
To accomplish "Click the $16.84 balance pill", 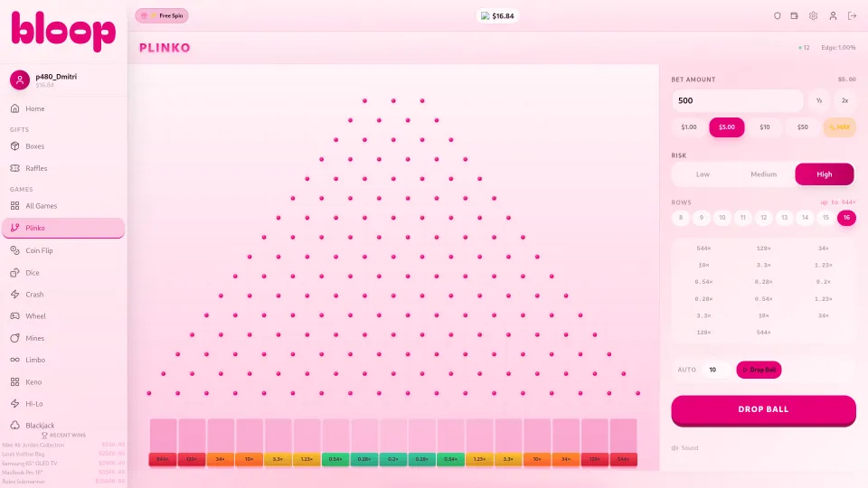I will pos(497,16).
